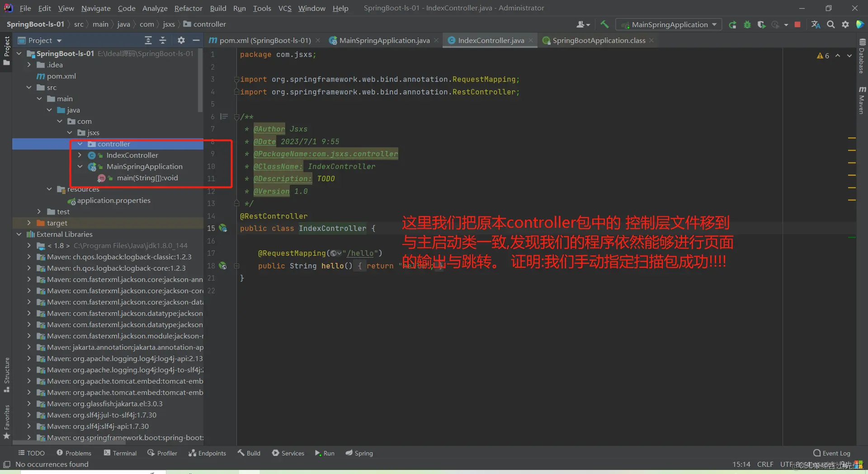Close the SpringBootApplication.class tab
Image resolution: width=868 pixels, height=474 pixels.
(651, 40)
